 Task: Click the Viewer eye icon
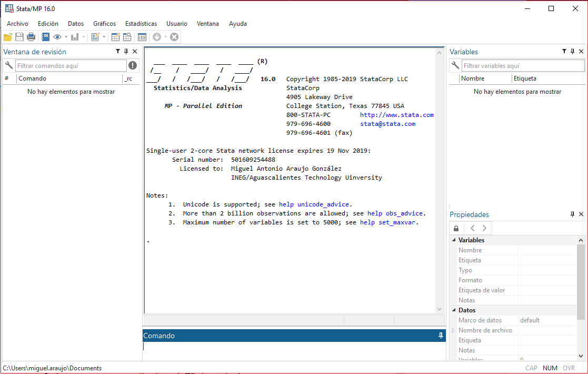57,37
